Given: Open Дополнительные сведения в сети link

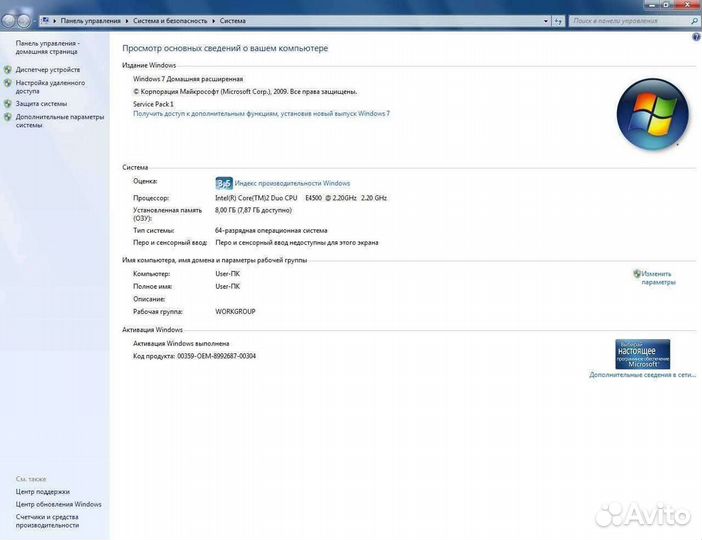Looking at the screenshot, I should tap(642, 375).
